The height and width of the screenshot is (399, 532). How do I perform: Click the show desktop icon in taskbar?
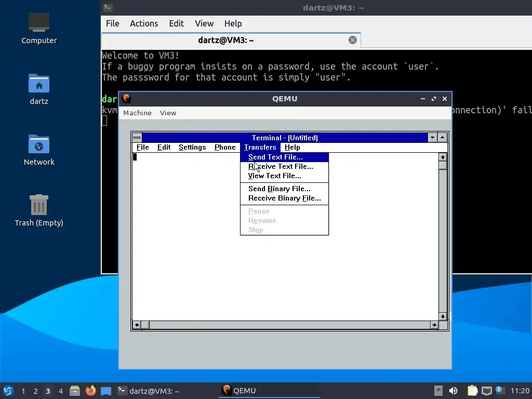pyautogui.click(x=106, y=391)
